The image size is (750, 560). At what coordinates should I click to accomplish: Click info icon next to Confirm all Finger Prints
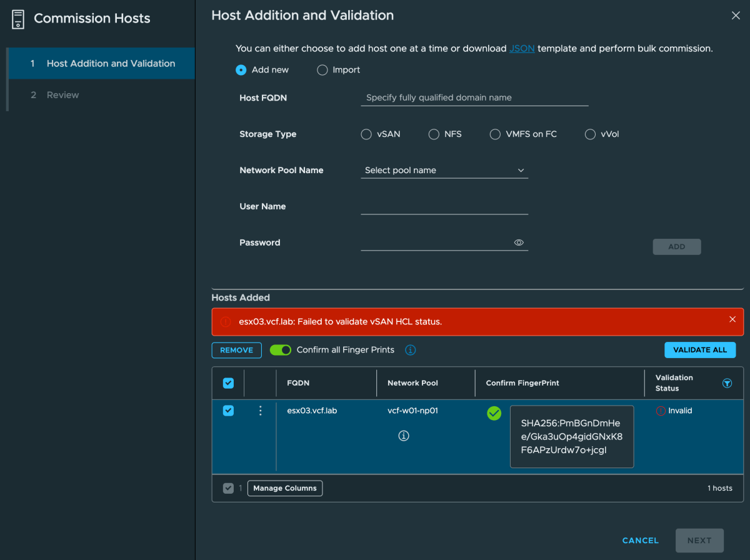click(x=411, y=350)
